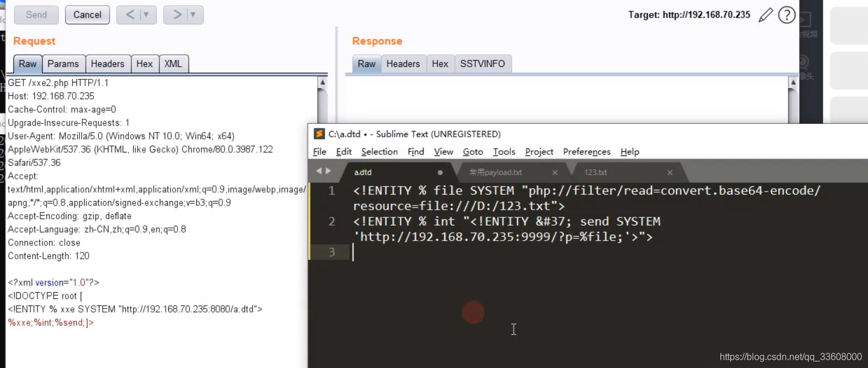Click line number 2 in the gutter

click(x=332, y=221)
